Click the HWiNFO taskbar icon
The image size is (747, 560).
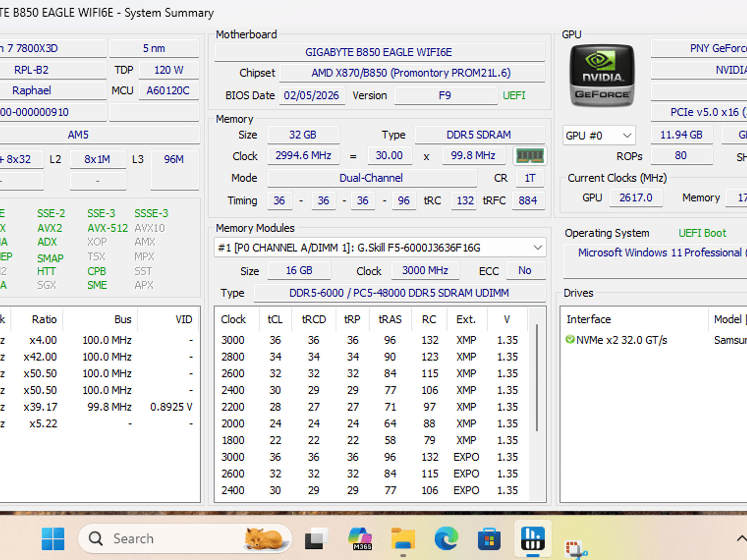pyautogui.click(x=533, y=538)
